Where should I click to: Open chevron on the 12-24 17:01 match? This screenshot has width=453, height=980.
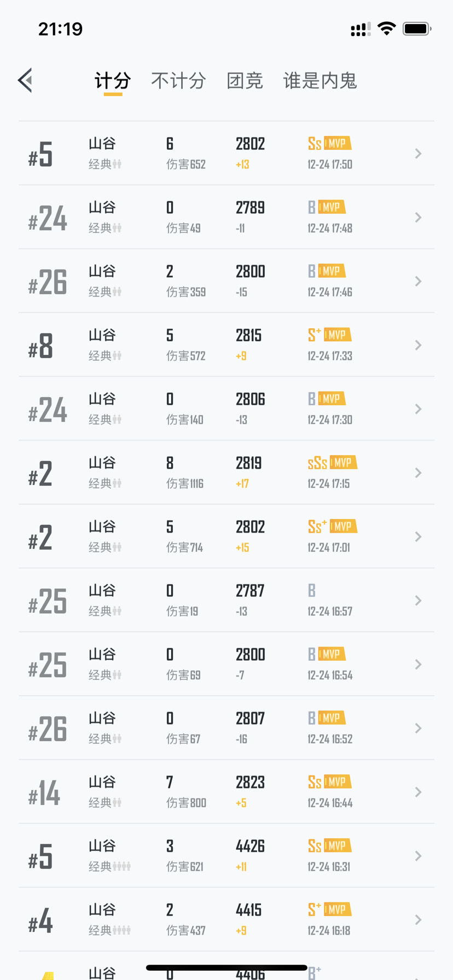tap(418, 536)
